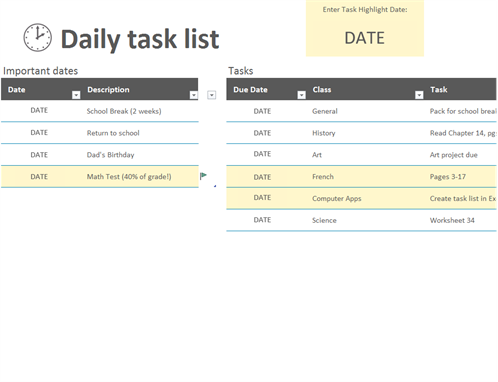
Task: Select the School Break description cell
Action: click(124, 111)
